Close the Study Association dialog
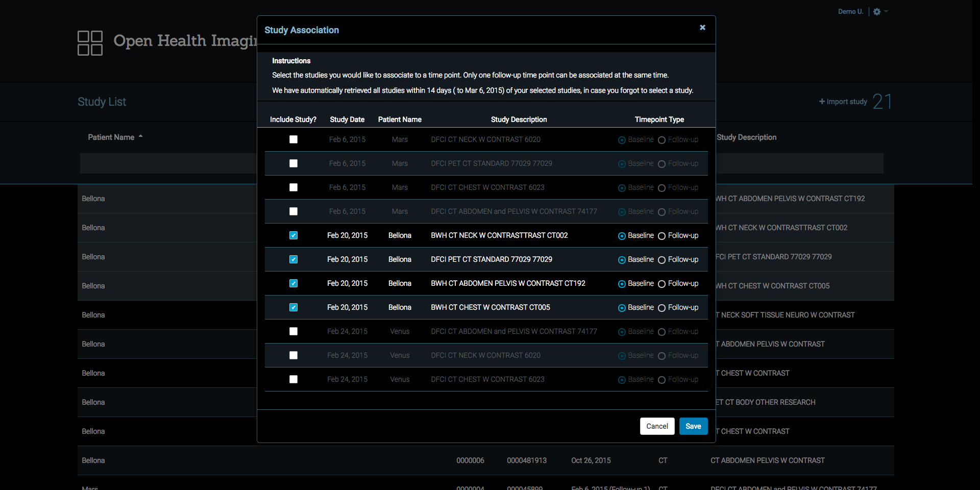 pos(702,28)
